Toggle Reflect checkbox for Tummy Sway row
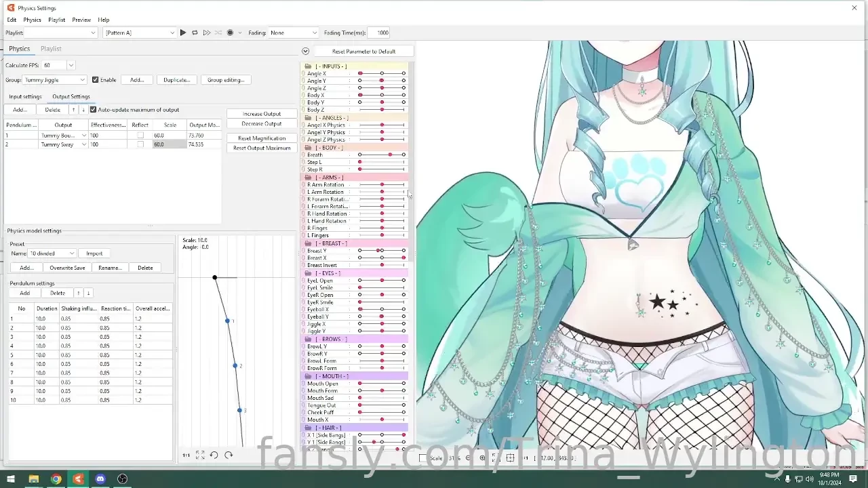 tap(140, 144)
